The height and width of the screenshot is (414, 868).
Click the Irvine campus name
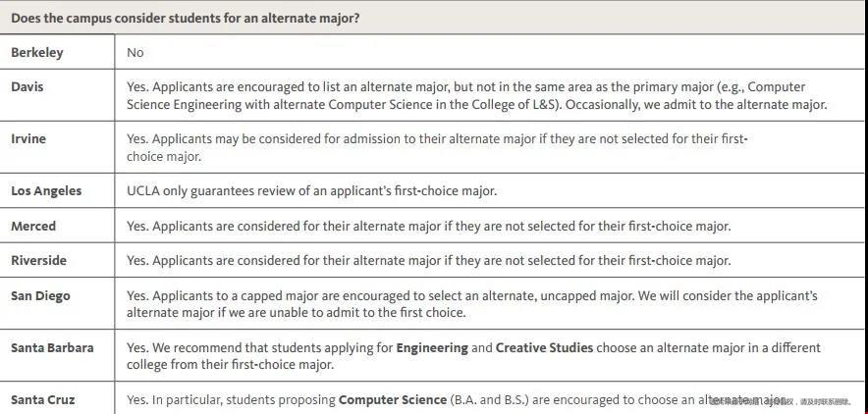coord(28,138)
